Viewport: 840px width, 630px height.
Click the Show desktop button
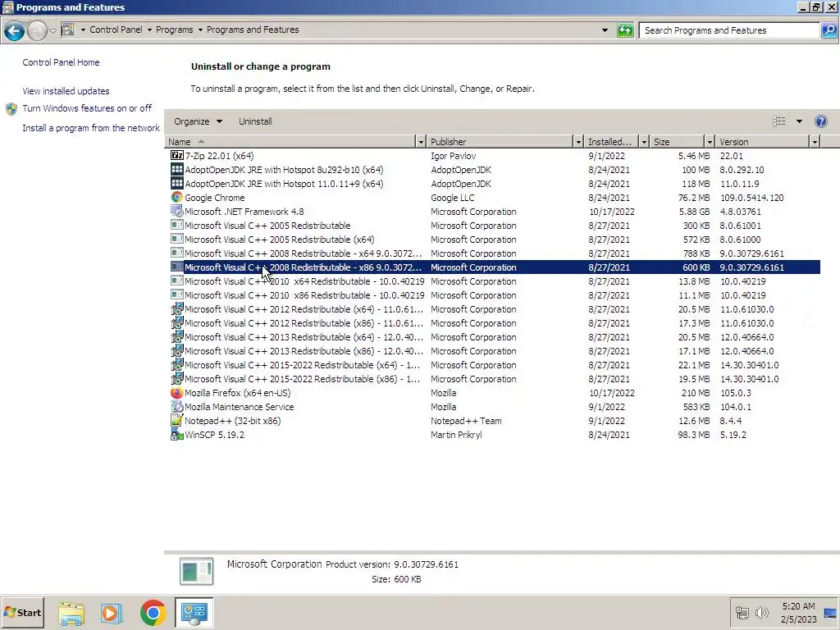click(830, 613)
